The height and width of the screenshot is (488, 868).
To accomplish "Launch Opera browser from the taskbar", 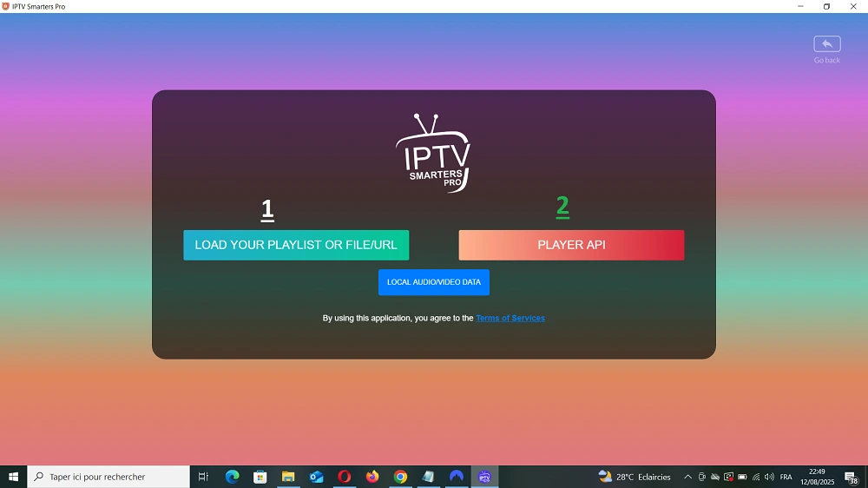I will (x=345, y=477).
